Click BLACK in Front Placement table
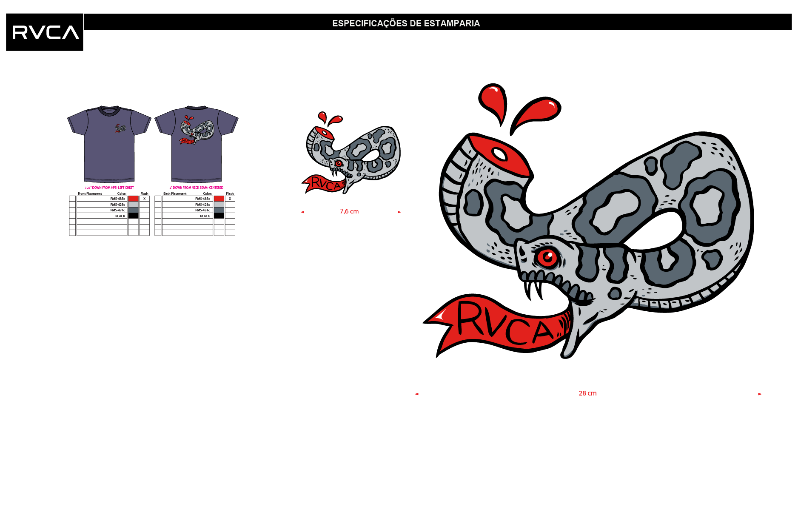The image size is (798, 532). [x=120, y=216]
